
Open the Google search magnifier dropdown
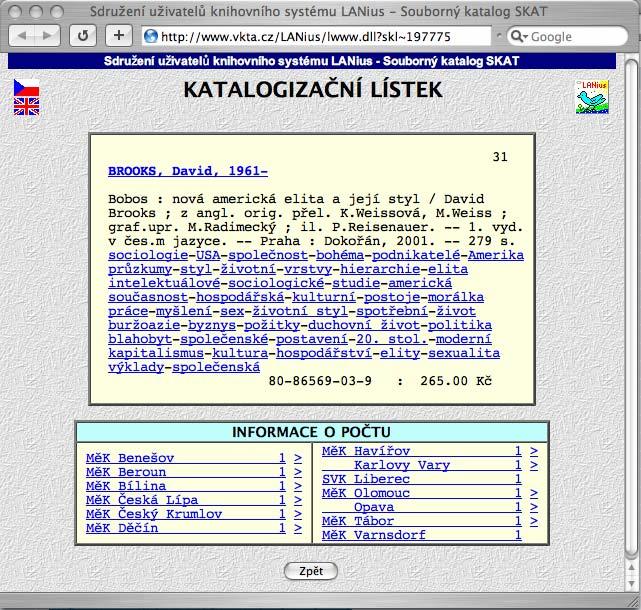tap(519, 36)
